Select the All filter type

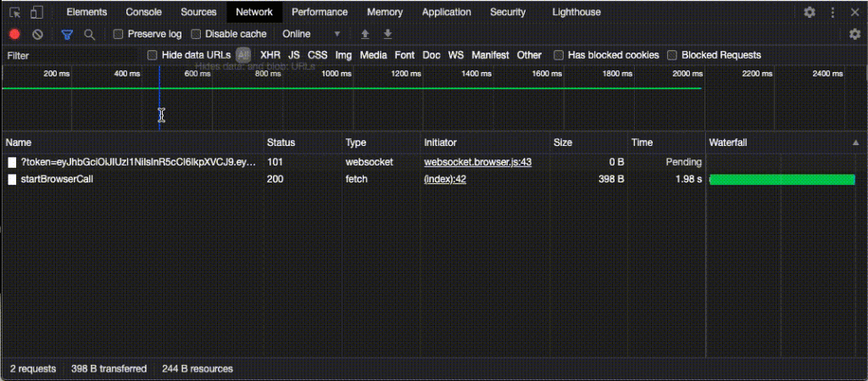(x=243, y=55)
